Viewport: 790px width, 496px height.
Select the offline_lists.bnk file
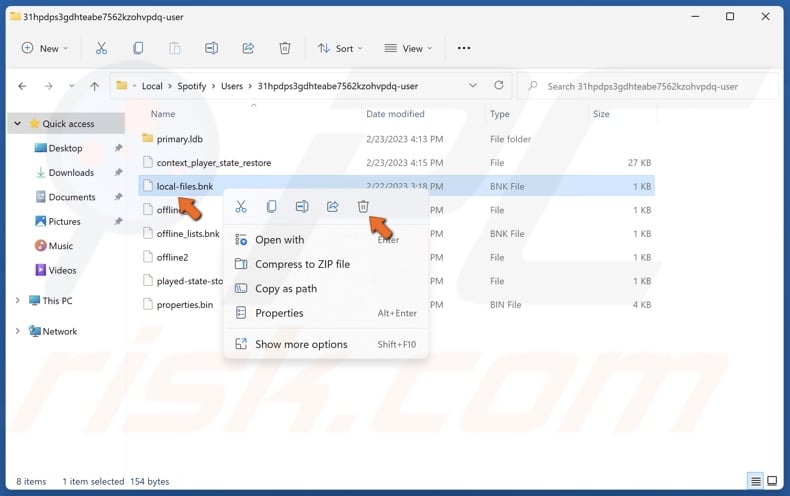pos(187,234)
